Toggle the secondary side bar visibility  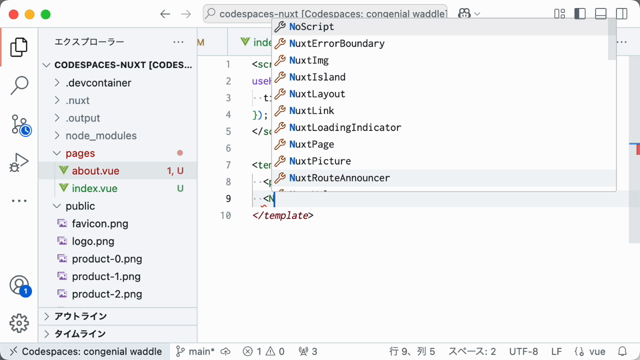tap(622, 13)
